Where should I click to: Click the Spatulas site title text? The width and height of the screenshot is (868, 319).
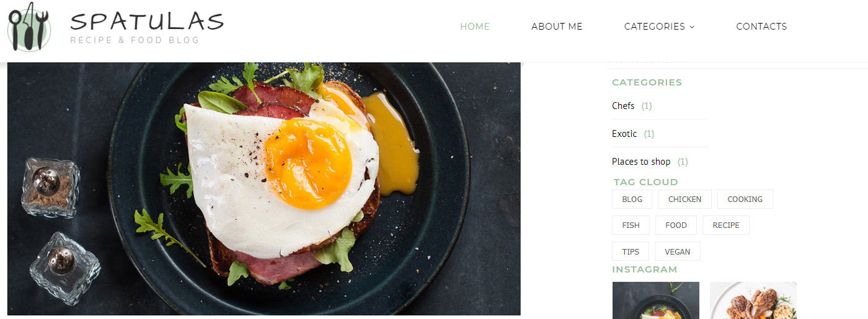click(x=147, y=22)
